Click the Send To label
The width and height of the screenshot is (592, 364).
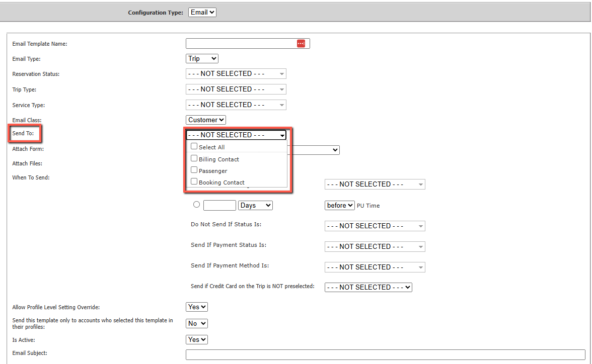(23, 133)
